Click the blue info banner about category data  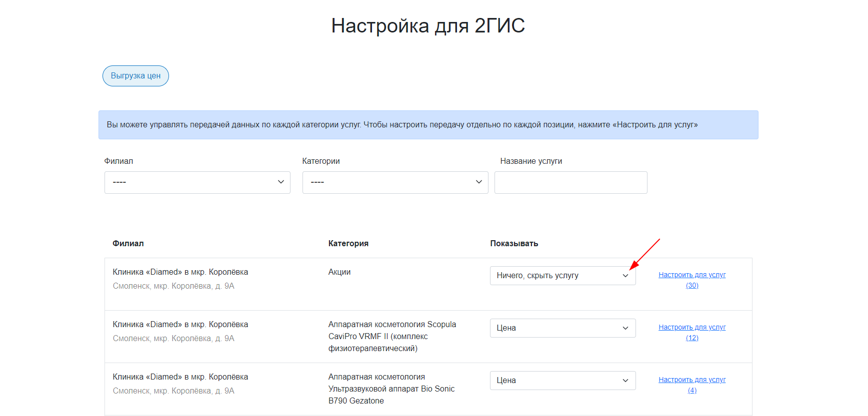click(428, 125)
